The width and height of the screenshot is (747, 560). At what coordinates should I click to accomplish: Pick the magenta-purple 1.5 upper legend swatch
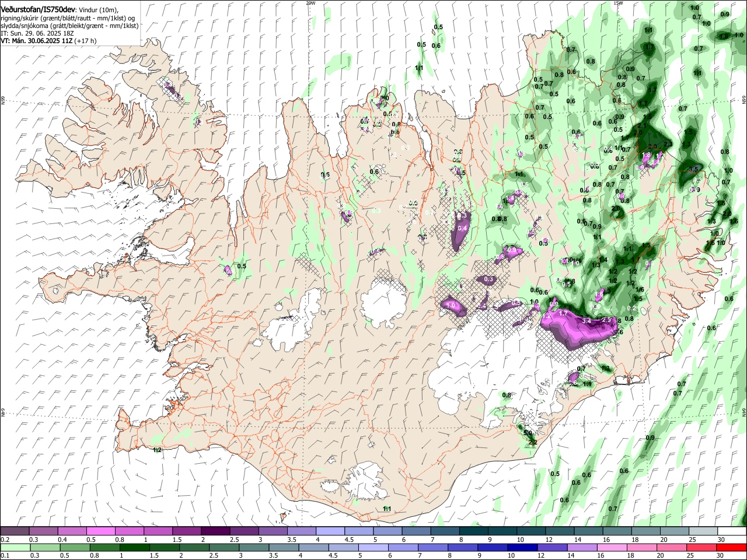click(x=187, y=531)
